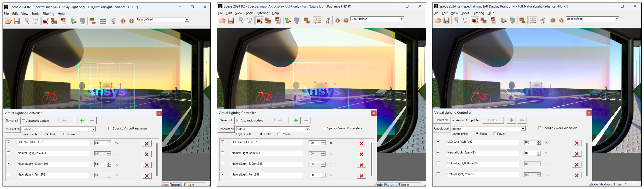This screenshot has height=189, width=644.
Task: Delete LCD Grid RGB layer in right window
Action: pyautogui.click(x=577, y=143)
